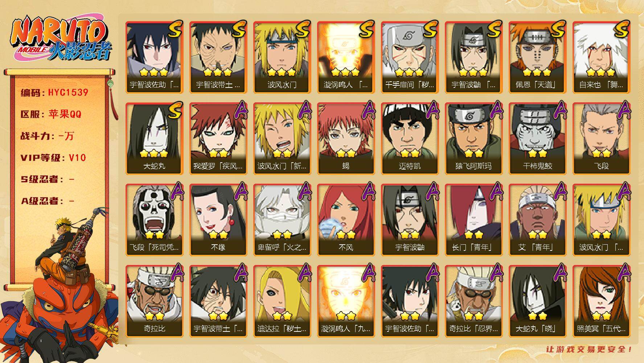Screen dimensions: 644x363
Task: Click the A rank badge on 蝎 card
Action: tap(368, 110)
